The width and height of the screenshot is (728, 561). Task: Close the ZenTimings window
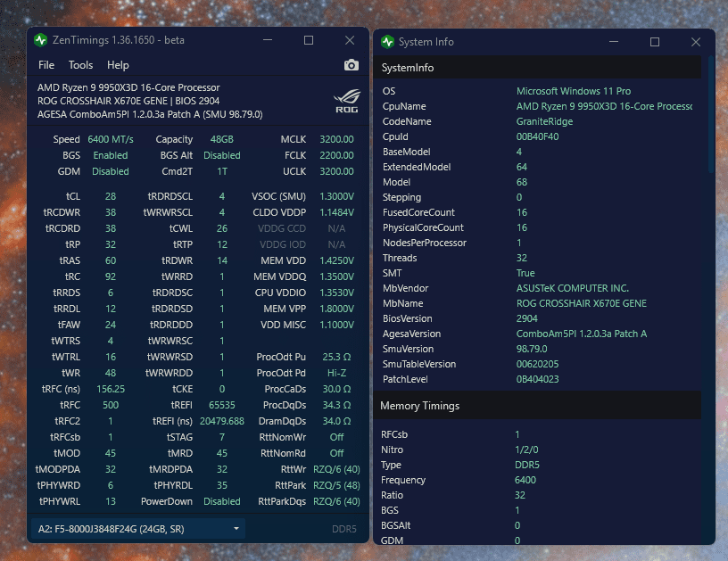pyautogui.click(x=350, y=40)
